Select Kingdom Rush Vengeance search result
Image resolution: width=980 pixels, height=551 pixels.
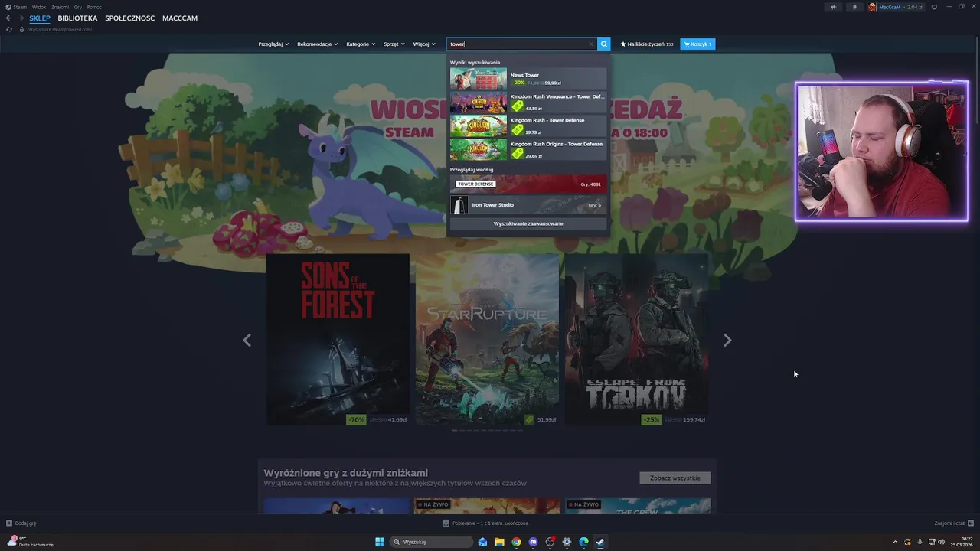(x=528, y=103)
